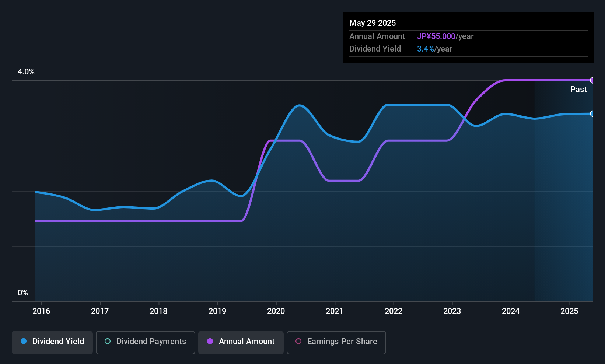This screenshot has height=364, width=605.
Task: Click the 2025 x-axis label
Action: pos(569,311)
